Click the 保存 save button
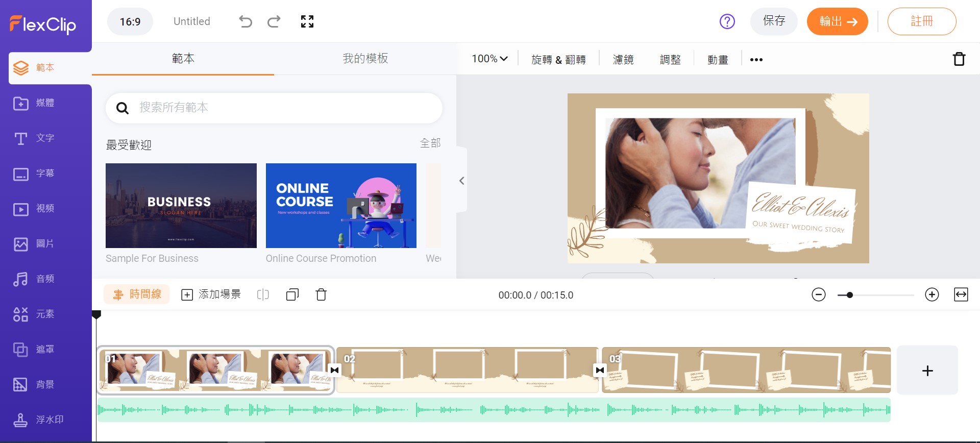980x443 pixels. point(774,21)
